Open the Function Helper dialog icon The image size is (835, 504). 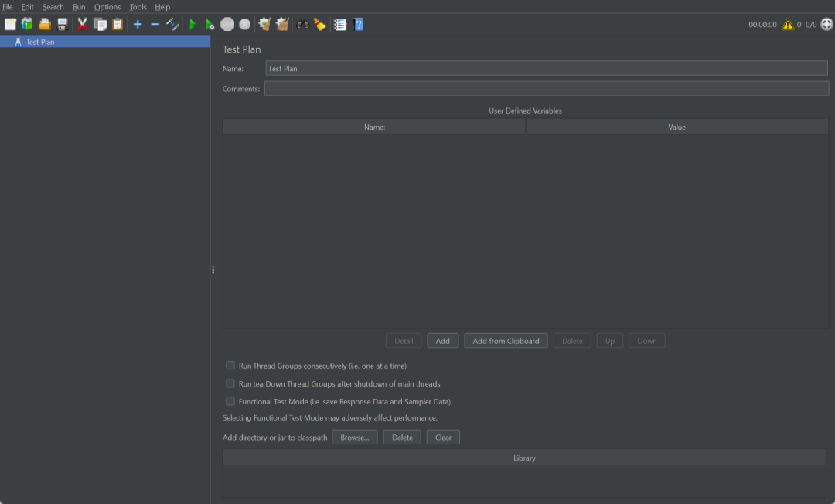click(339, 25)
